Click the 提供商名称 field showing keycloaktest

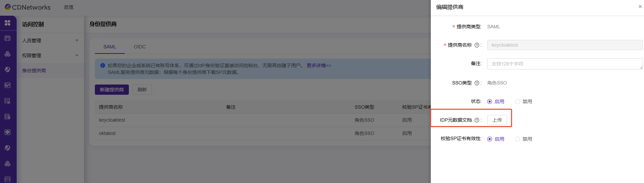pyautogui.click(x=565, y=45)
